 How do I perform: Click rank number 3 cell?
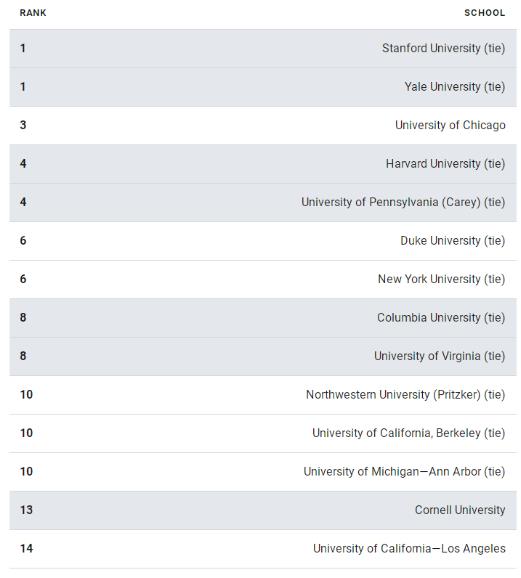(23, 125)
